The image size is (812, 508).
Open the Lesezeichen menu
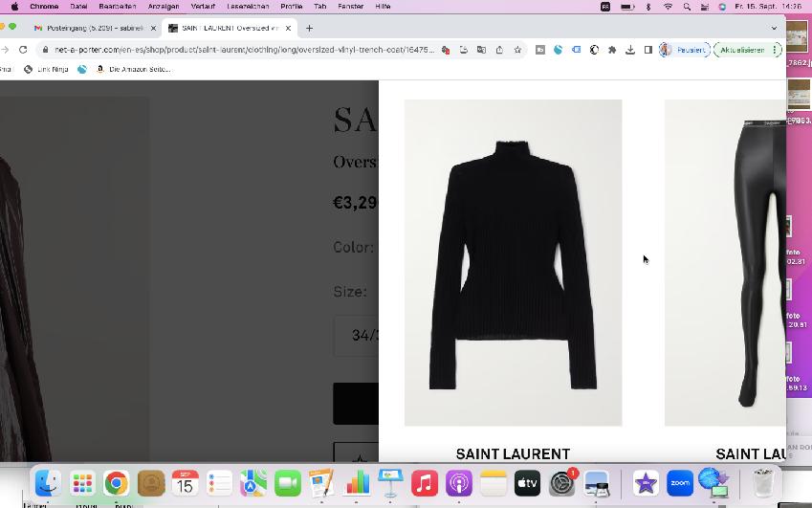coord(248,6)
